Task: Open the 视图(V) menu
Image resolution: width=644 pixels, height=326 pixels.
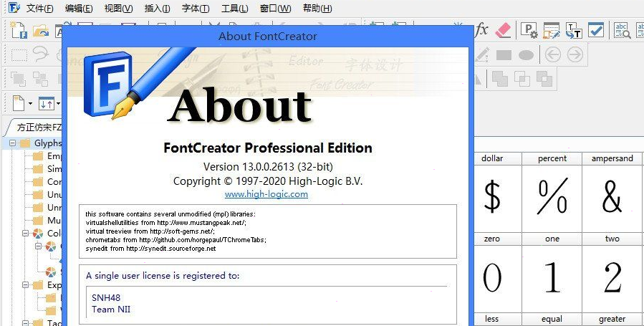Action: click(118, 8)
